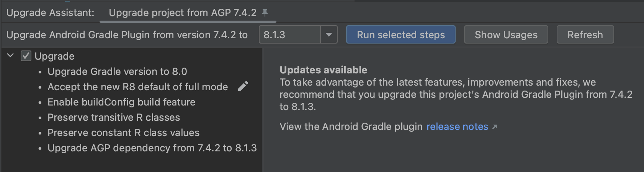Refresh the upgrade assistant
Screen dimensions: 644x172
coord(585,35)
